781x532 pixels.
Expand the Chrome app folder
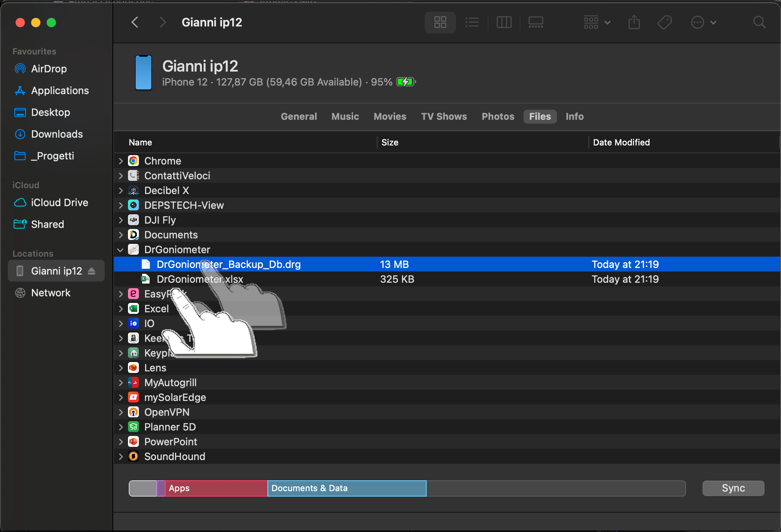[x=121, y=161]
